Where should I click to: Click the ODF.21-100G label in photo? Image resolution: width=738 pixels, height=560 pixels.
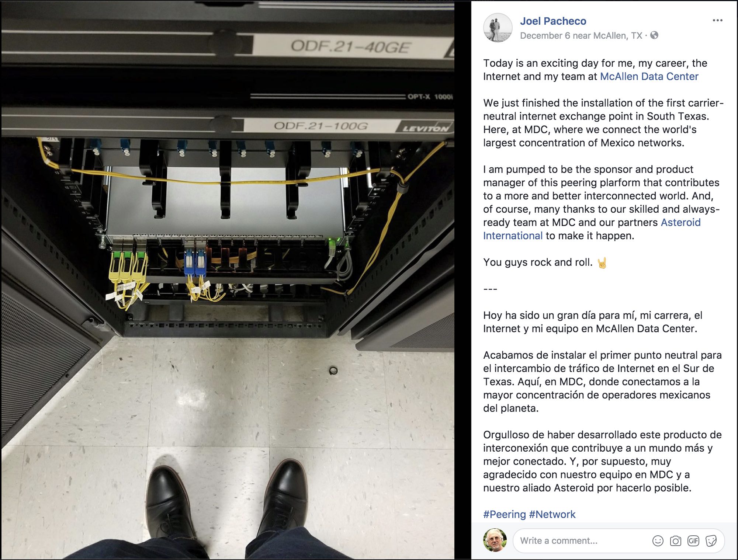(x=321, y=126)
